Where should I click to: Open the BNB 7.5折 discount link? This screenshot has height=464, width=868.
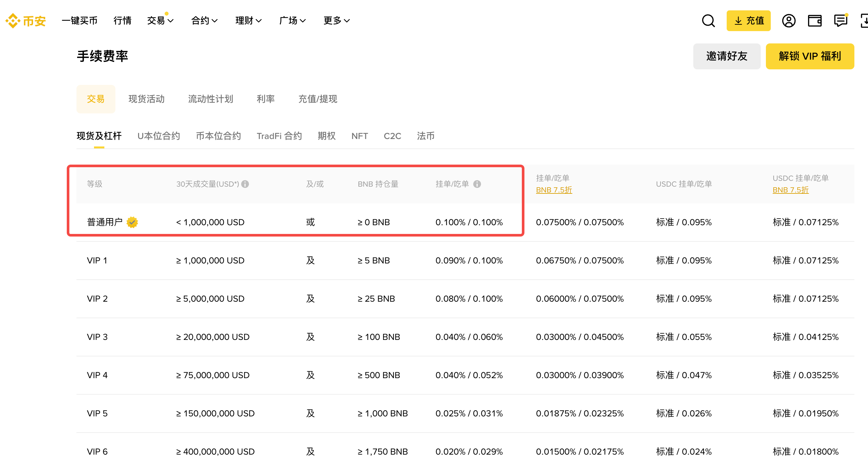tap(554, 190)
